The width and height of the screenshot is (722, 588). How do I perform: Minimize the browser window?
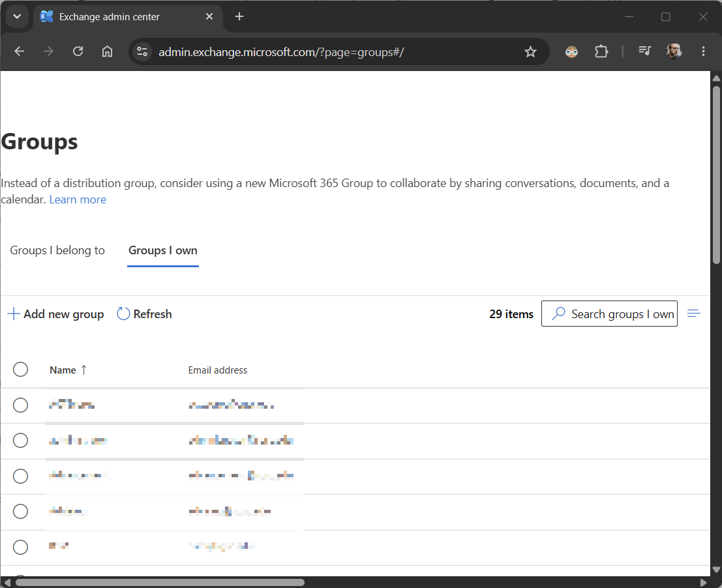(x=629, y=16)
